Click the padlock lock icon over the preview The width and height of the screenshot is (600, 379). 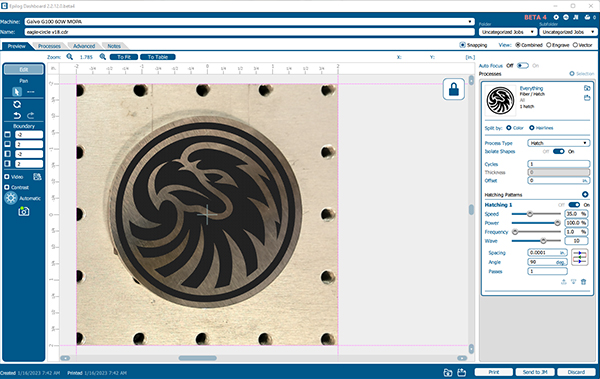[x=454, y=89]
